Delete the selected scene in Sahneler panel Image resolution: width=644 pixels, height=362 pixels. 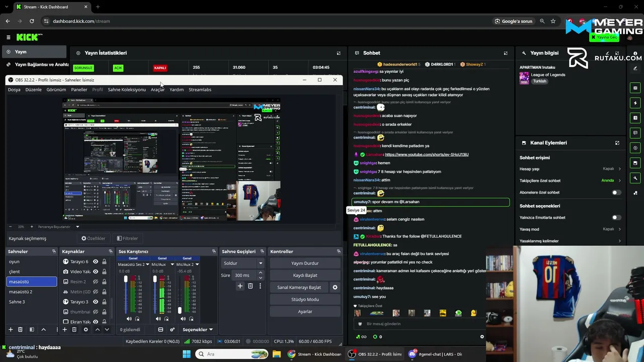(x=20, y=329)
